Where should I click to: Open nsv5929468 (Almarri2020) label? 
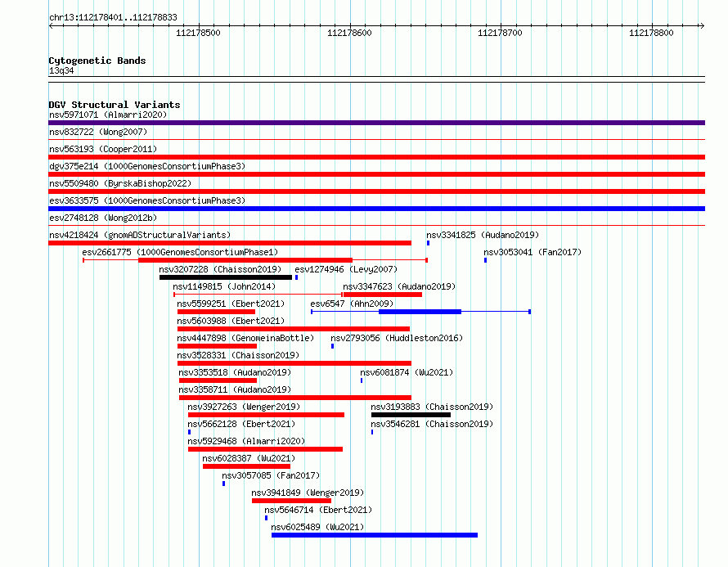(246, 441)
